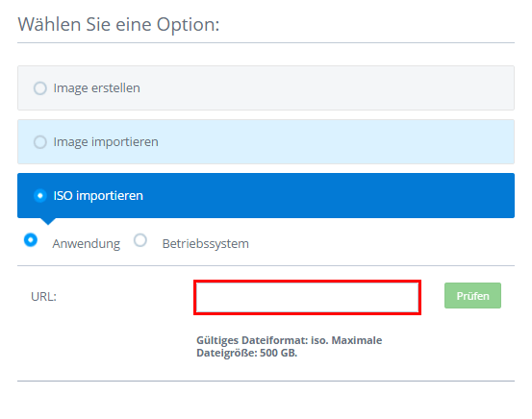Click the Anwendung label text

pos(87,244)
